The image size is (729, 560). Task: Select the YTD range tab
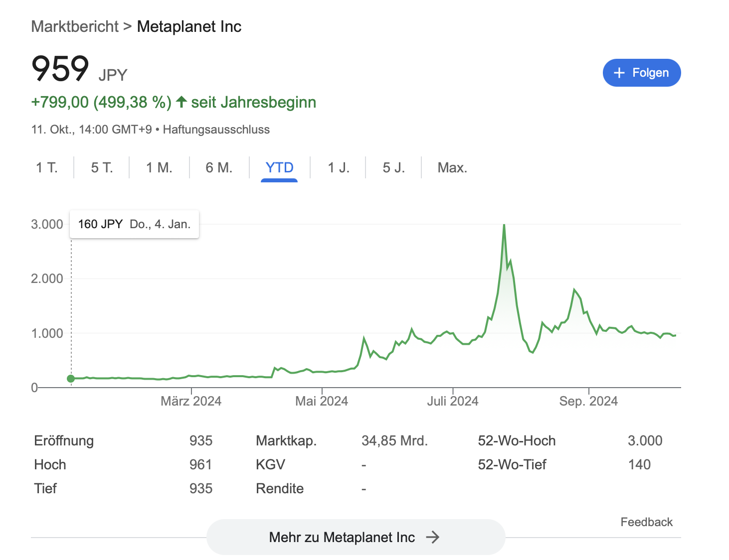pos(279,168)
